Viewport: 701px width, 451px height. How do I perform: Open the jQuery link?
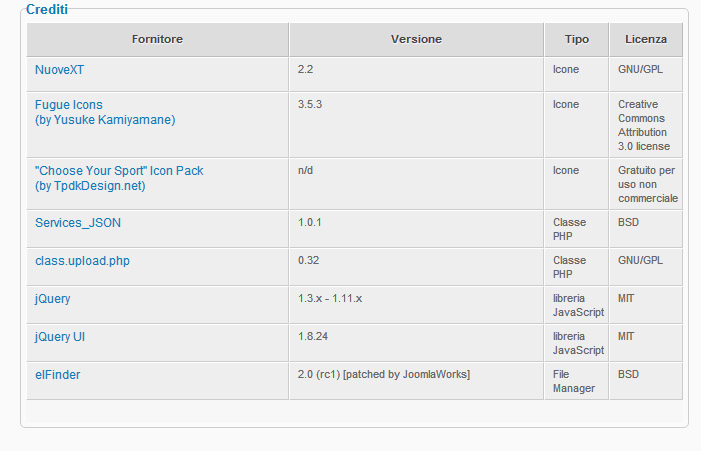pyautogui.click(x=52, y=299)
